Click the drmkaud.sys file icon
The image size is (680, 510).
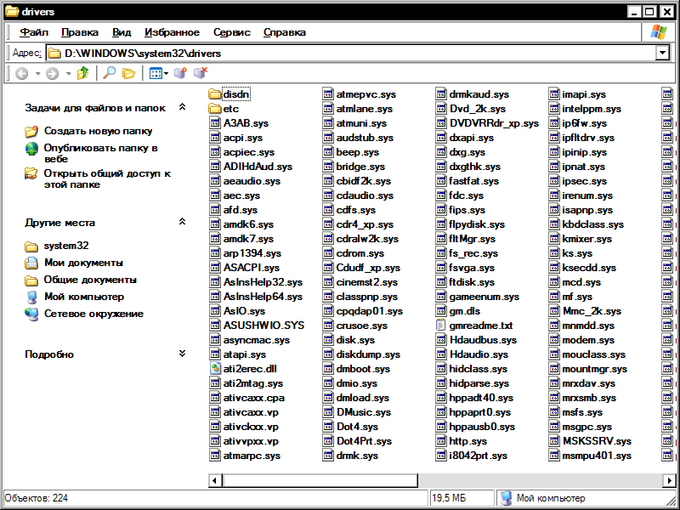pyautogui.click(x=441, y=94)
